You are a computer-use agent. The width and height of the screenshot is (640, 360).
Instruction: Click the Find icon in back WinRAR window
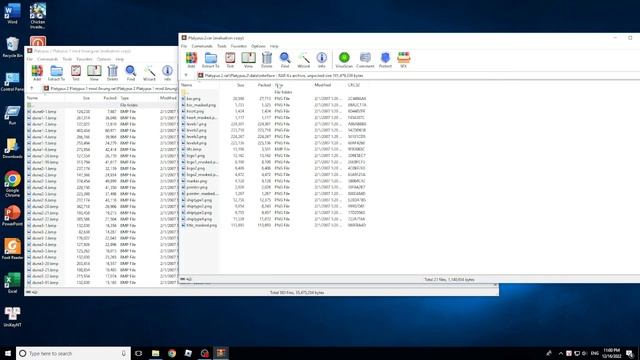click(131, 73)
